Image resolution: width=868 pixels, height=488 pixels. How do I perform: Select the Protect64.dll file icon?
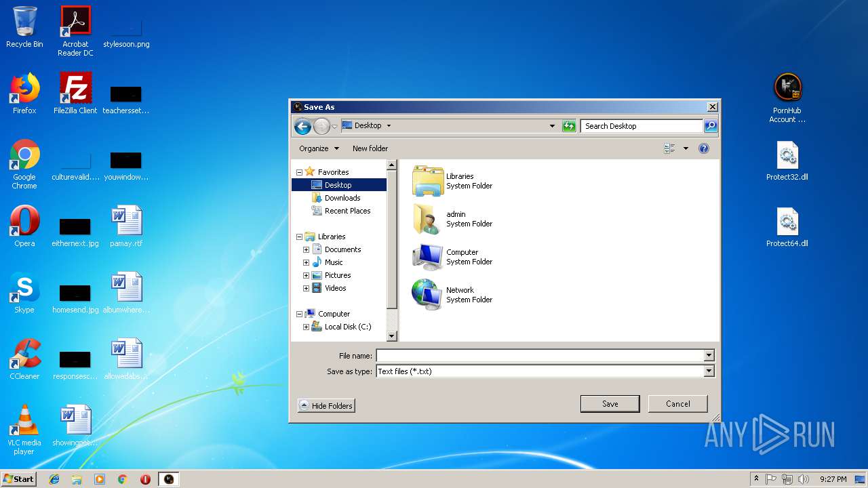(787, 228)
